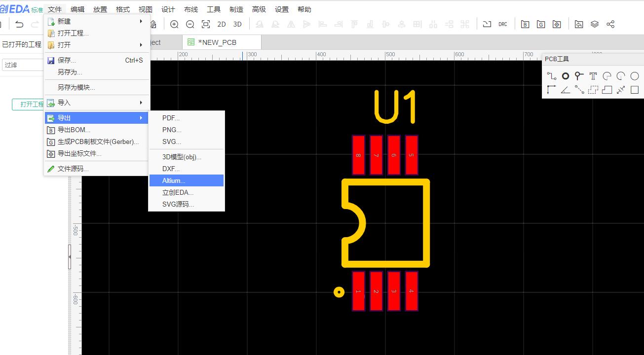This screenshot has width=644, height=355.
Task: Click the auto-route track icon beside DRC
Action: (487, 24)
